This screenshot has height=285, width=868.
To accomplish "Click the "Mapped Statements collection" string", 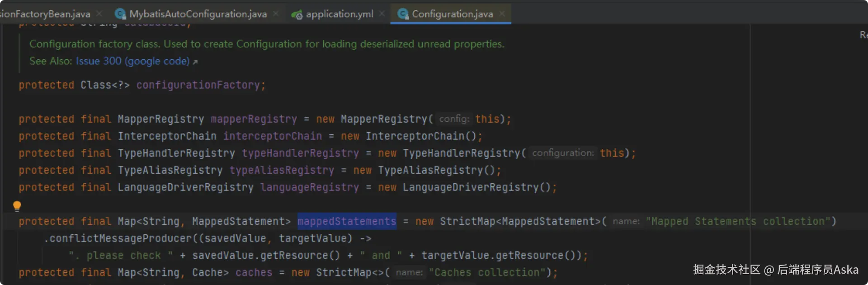I will point(738,222).
